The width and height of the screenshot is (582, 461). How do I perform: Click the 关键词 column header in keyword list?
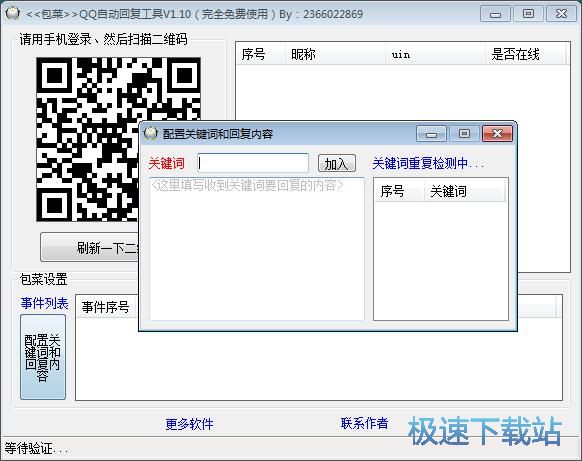coord(465,192)
